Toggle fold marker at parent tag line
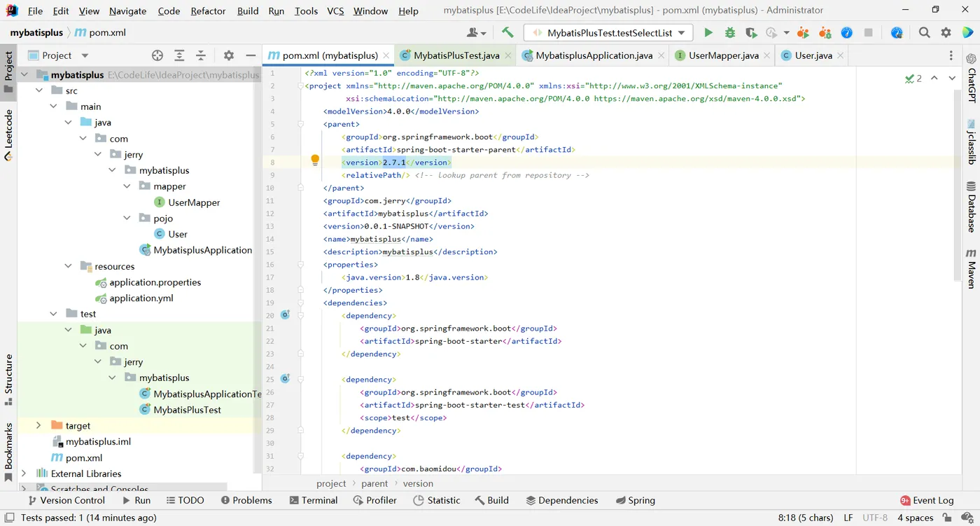 coord(300,124)
